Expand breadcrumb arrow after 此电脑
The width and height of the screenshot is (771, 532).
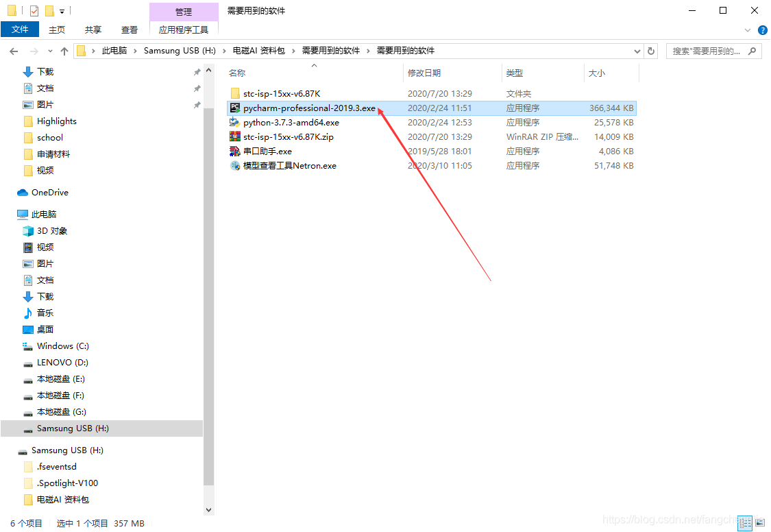click(x=135, y=51)
